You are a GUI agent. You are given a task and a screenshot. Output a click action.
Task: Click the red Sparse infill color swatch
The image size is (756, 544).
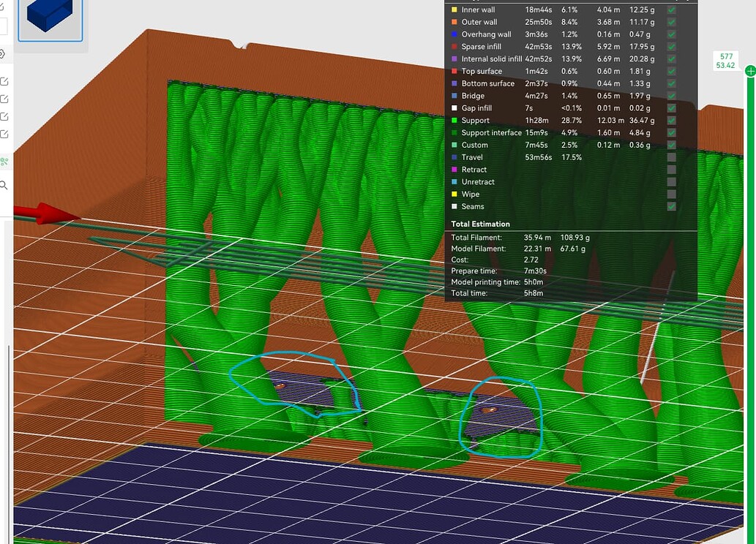click(x=454, y=47)
